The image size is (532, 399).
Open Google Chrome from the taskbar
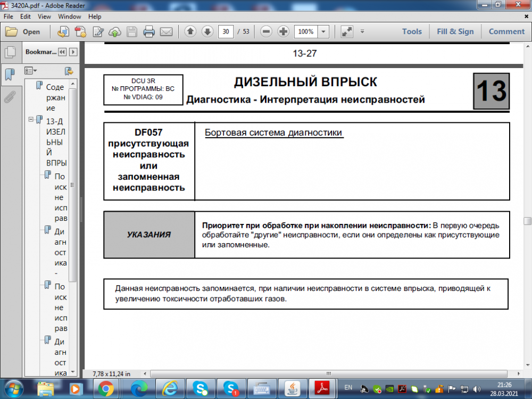[x=106, y=389]
